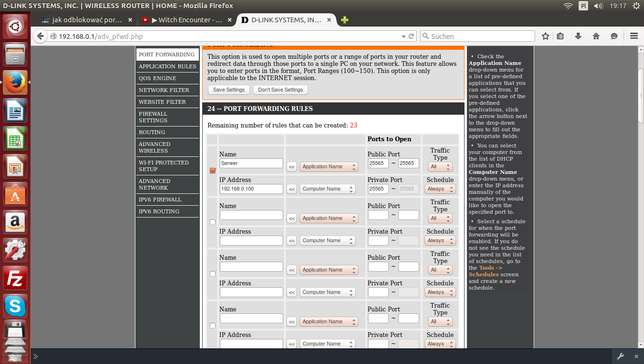Screen dimensions: 644x364
Task: Launch LibreOffice Impress from the launcher
Action: 15,166
